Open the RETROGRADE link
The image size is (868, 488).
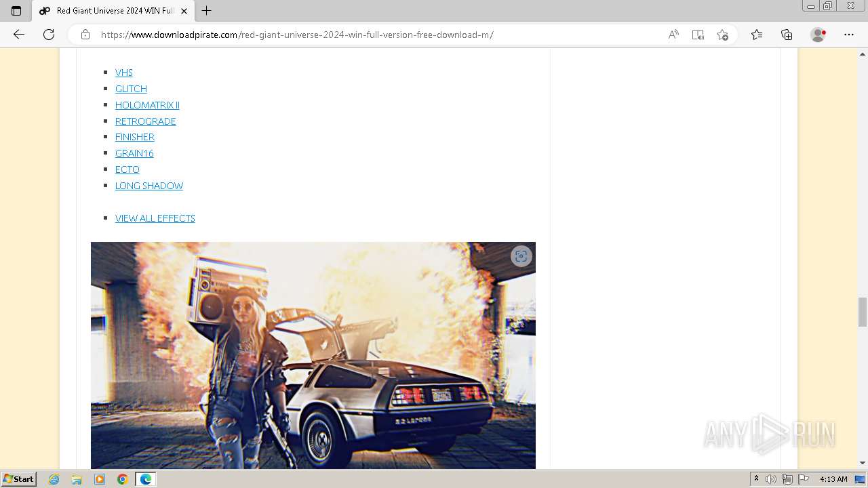pyautogui.click(x=146, y=121)
